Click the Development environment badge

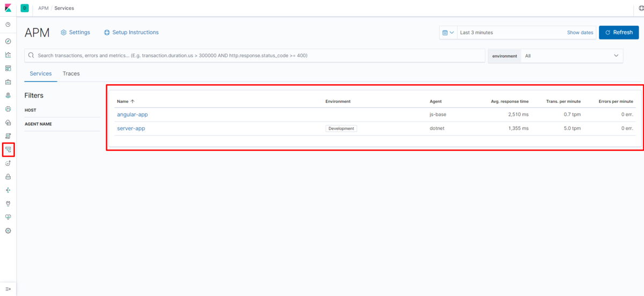coord(341,128)
